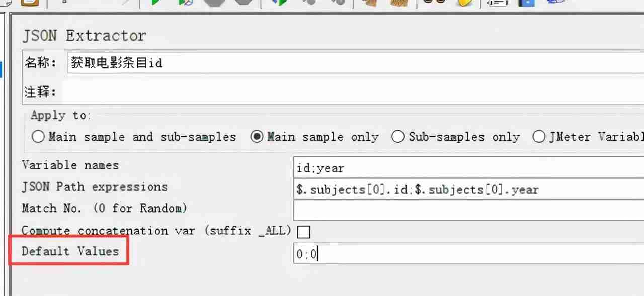Enable Compute concatenation var checkbox

[x=303, y=232]
